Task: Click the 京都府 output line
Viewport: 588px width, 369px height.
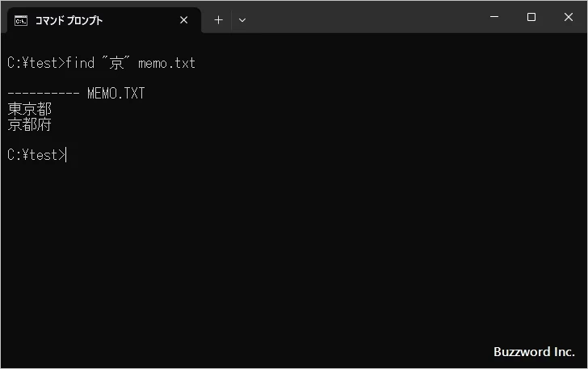Action: pos(29,124)
